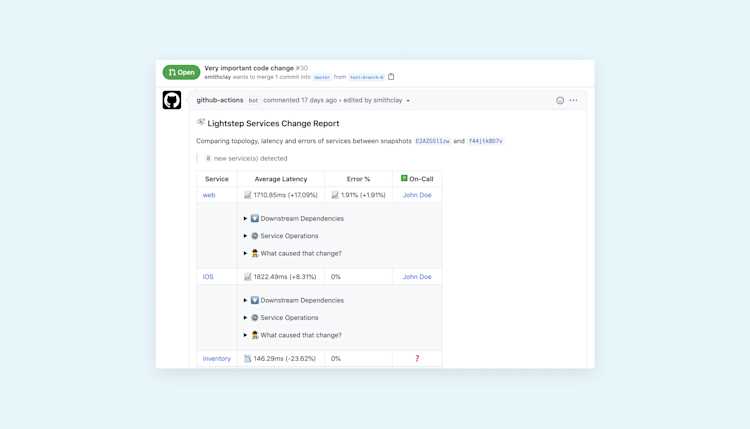Click the master base branch label
The height and width of the screenshot is (429, 750).
tap(321, 77)
